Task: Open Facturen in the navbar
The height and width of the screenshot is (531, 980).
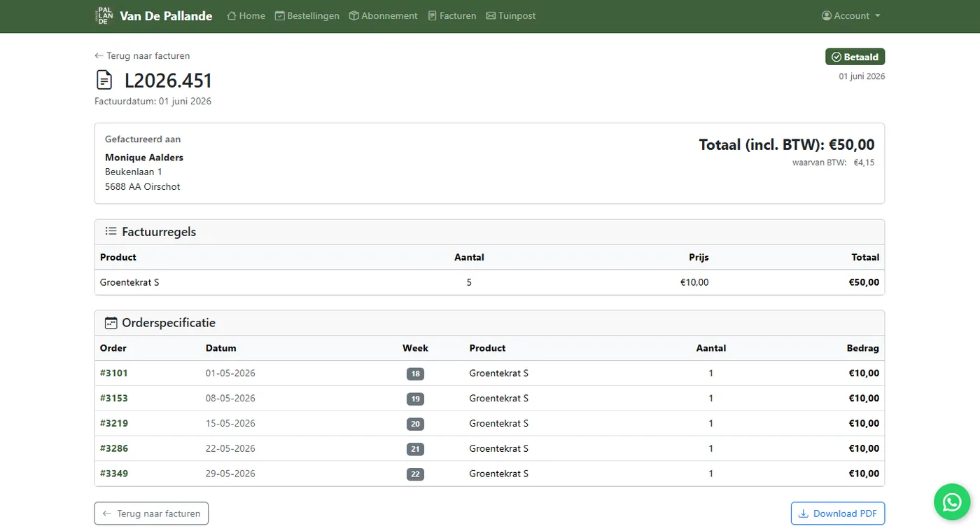Action: 451,16
